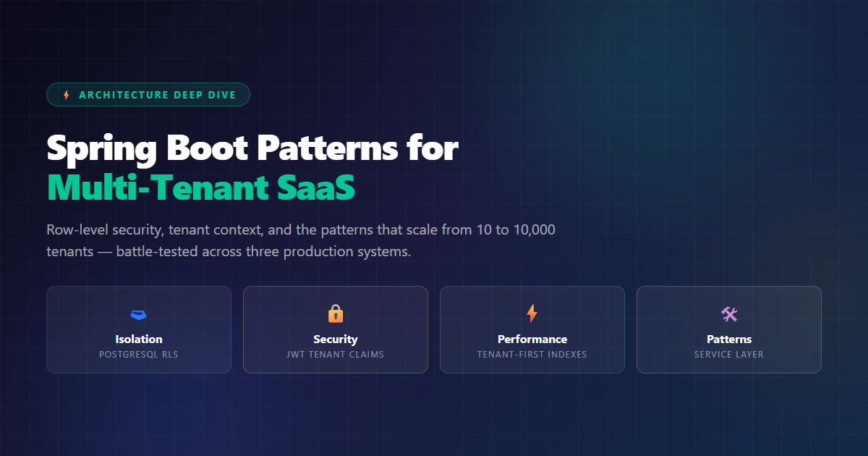Viewport: 868px width, 456px height.
Task: Click the green 'Multi-Tenant SaaS' headline
Action: [201, 187]
